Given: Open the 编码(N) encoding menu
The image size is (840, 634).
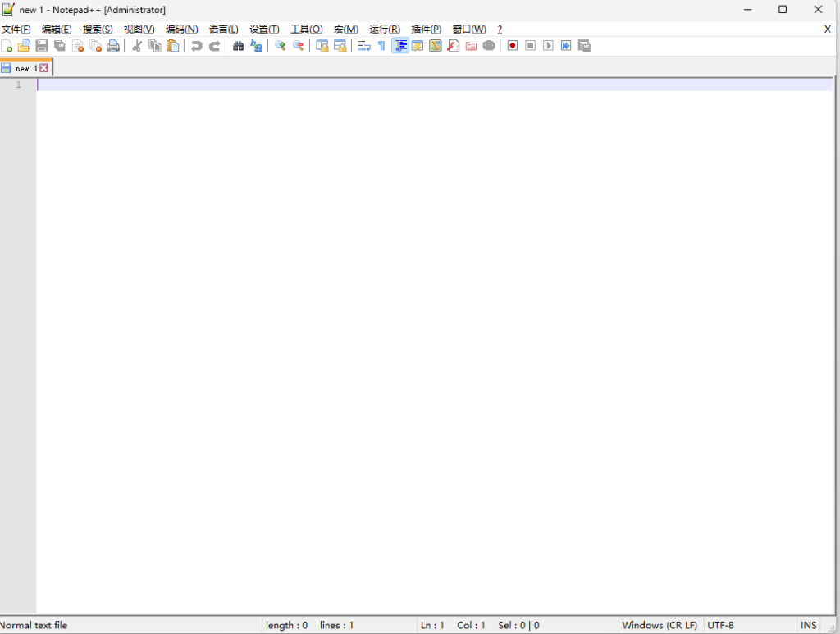Looking at the screenshot, I should click(x=181, y=30).
